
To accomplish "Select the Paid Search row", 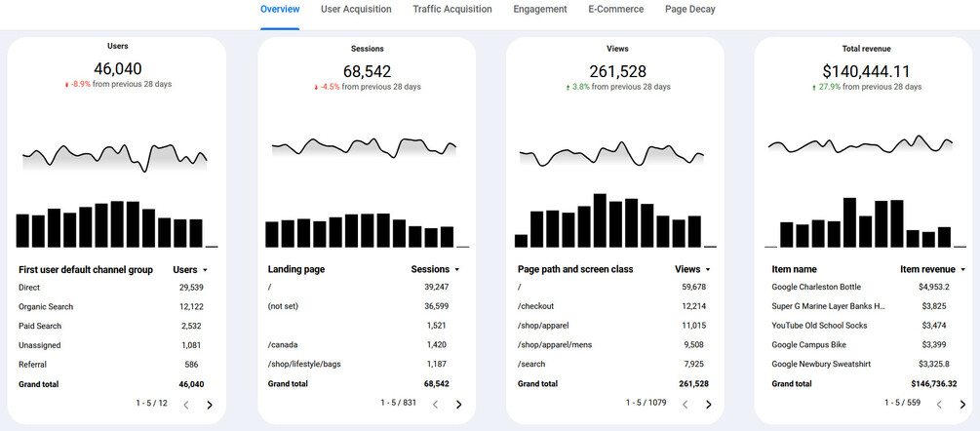I will (x=111, y=326).
